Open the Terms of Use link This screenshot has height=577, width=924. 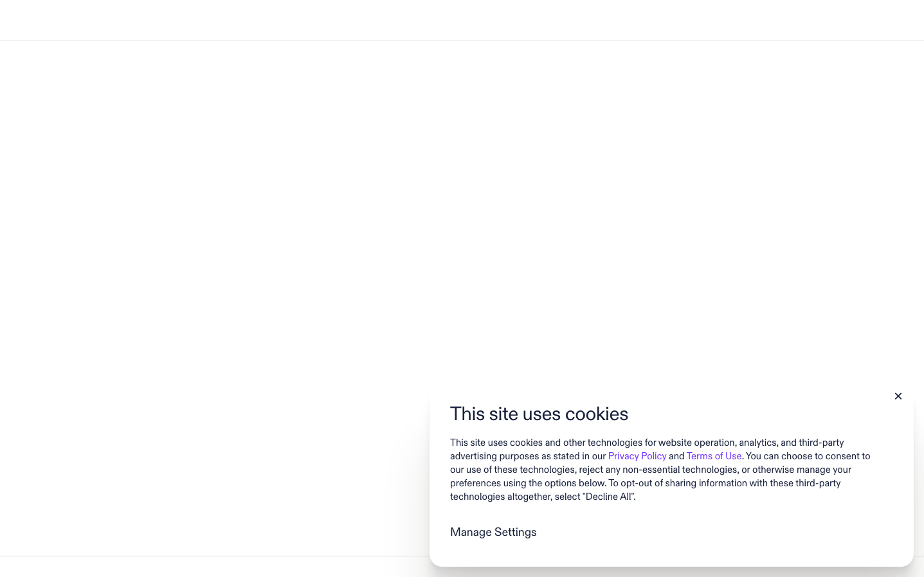[x=714, y=456]
